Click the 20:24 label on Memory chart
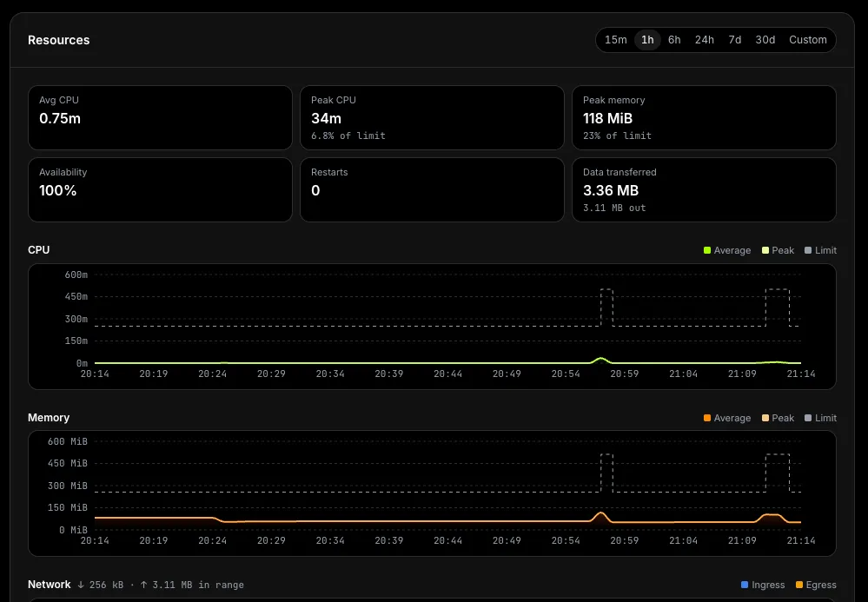Viewport: 868px width, 602px height. pos(213,540)
